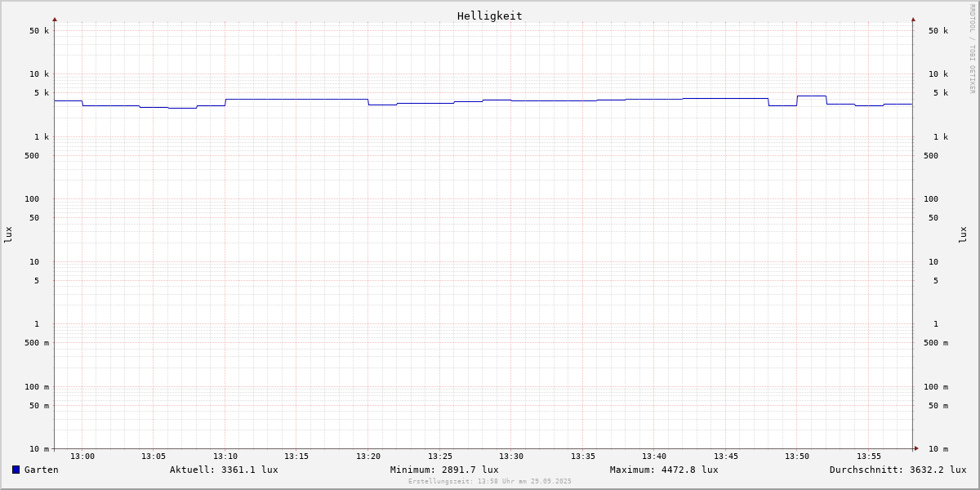The image size is (980, 490).
Task: Click the red arrow atop left axis
Action: point(55,19)
